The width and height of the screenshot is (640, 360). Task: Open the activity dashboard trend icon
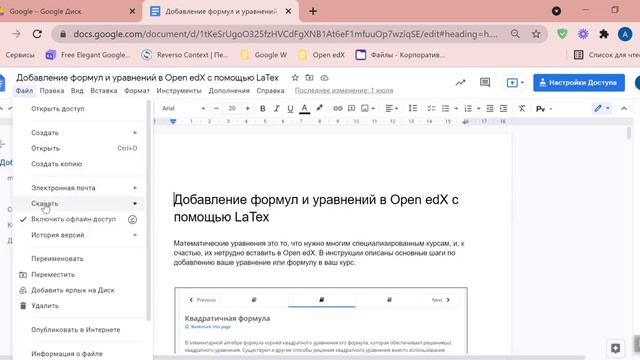click(460, 83)
